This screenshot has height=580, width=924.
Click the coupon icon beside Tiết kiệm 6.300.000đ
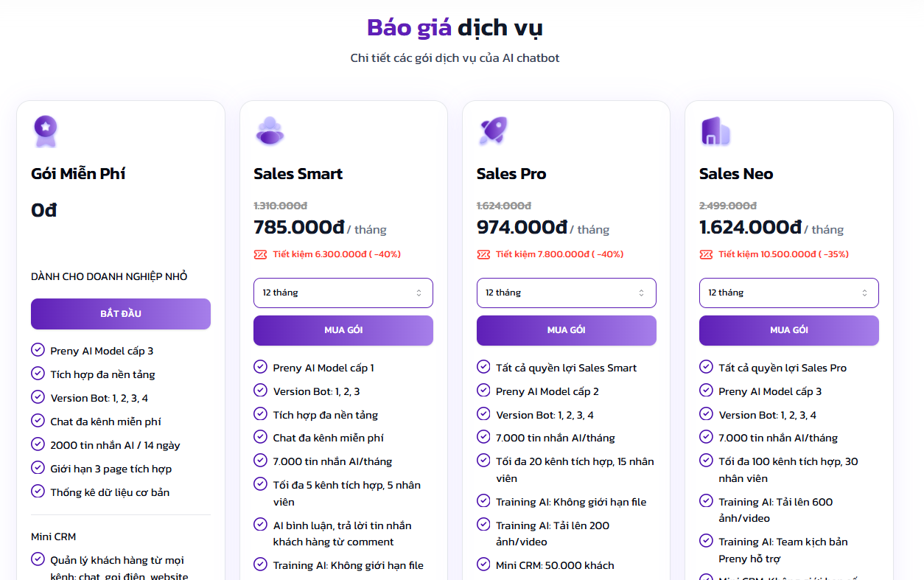coord(260,254)
